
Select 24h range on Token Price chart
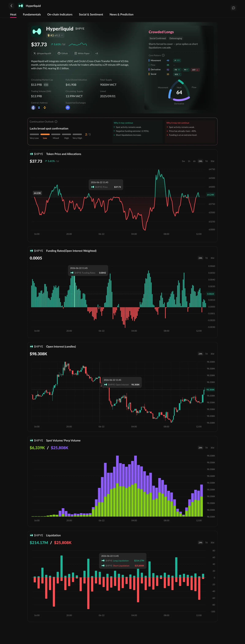[200, 161]
